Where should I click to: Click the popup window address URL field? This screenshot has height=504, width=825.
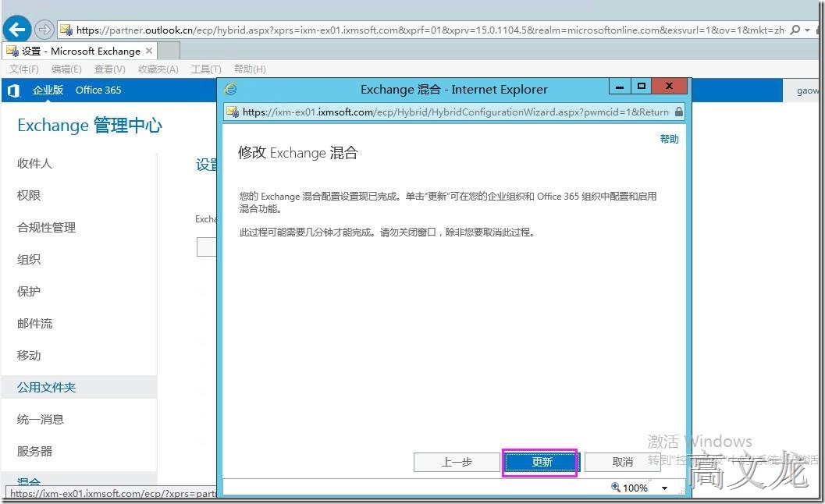click(455, 112)
